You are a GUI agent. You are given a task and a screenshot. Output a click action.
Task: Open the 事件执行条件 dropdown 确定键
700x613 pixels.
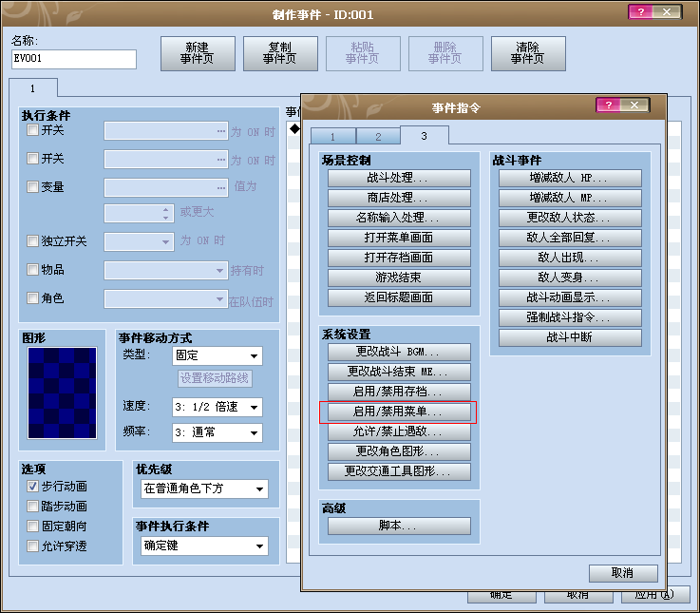(x=204, y=546)
